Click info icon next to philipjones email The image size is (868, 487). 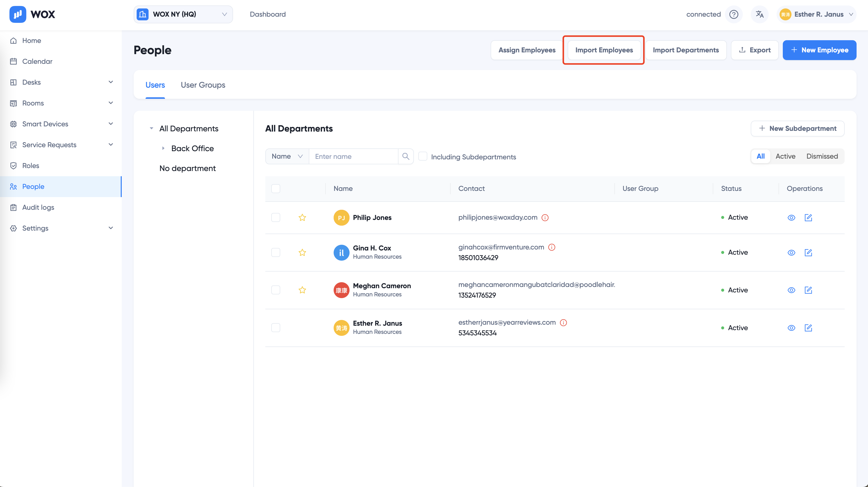point(545,217)
